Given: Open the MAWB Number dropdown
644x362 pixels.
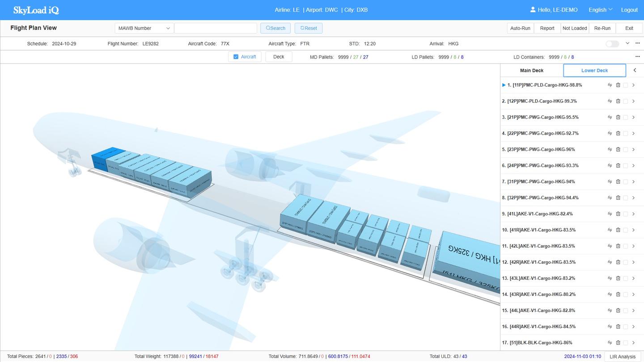Looking at the screenshot, I should point(144,28).
